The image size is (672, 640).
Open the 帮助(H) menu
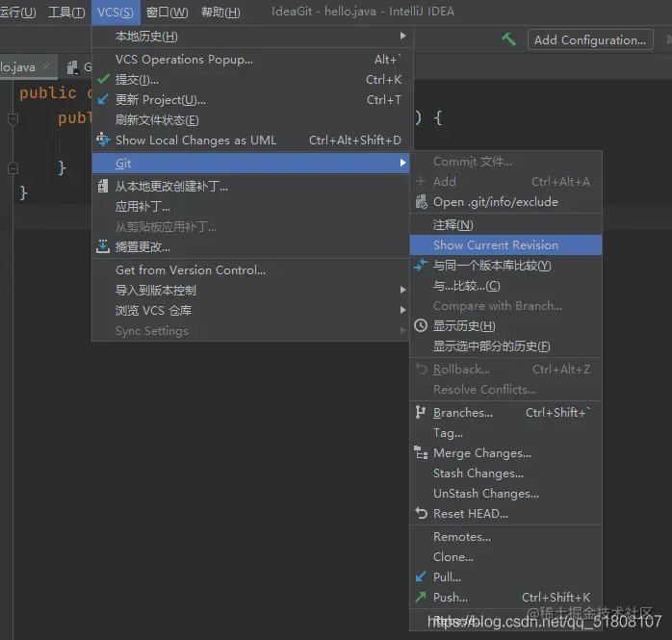tap(220, 12)
